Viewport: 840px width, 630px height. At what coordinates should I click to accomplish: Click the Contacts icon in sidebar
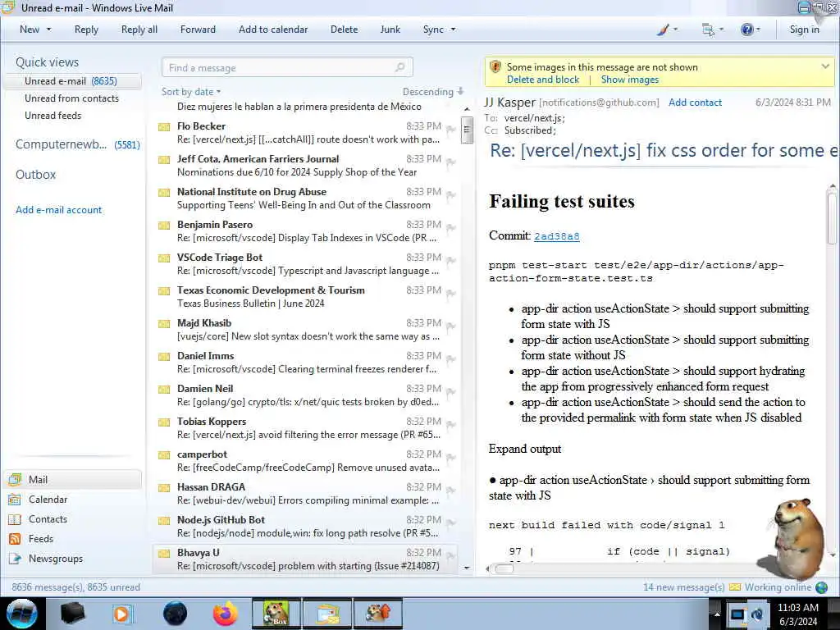(x=15, y=519)
